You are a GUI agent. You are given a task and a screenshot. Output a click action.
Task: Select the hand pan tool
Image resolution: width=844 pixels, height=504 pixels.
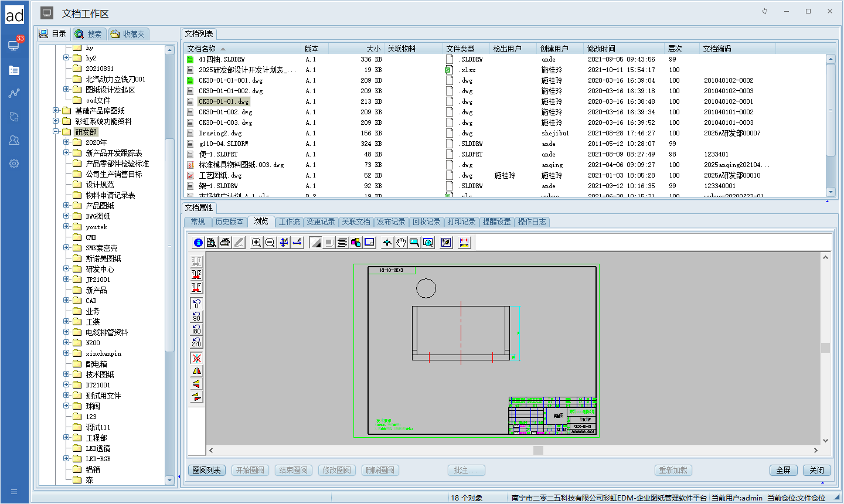tap(401, 243)
